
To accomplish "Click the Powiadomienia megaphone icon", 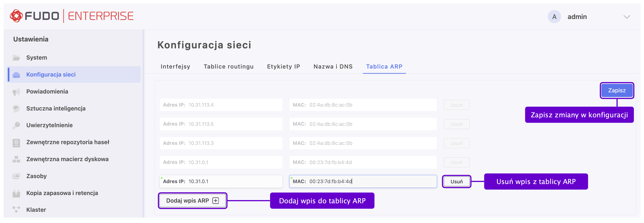I will (x=16, y=92).
